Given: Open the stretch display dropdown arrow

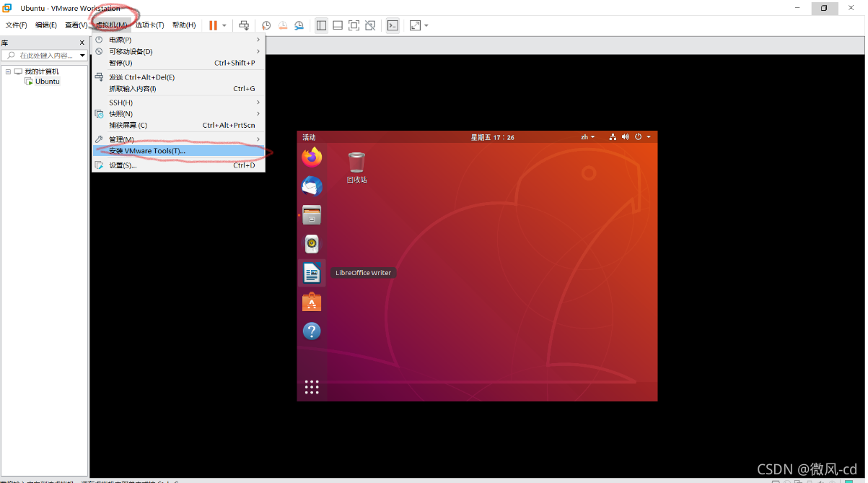Looking at the screenshot, I should click(x=426, y=25).
